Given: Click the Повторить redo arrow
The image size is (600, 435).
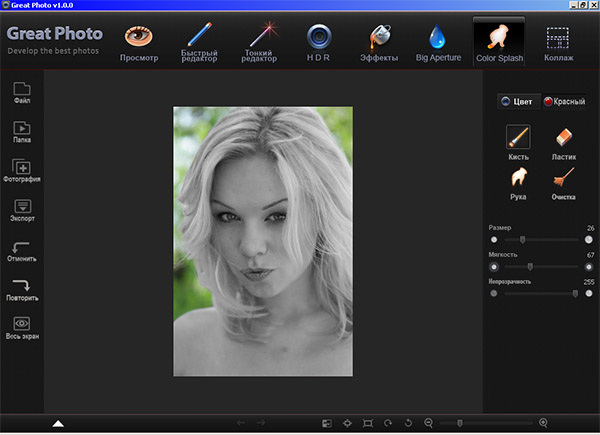Looking at the screenshot, I should [x=22, y=288].
